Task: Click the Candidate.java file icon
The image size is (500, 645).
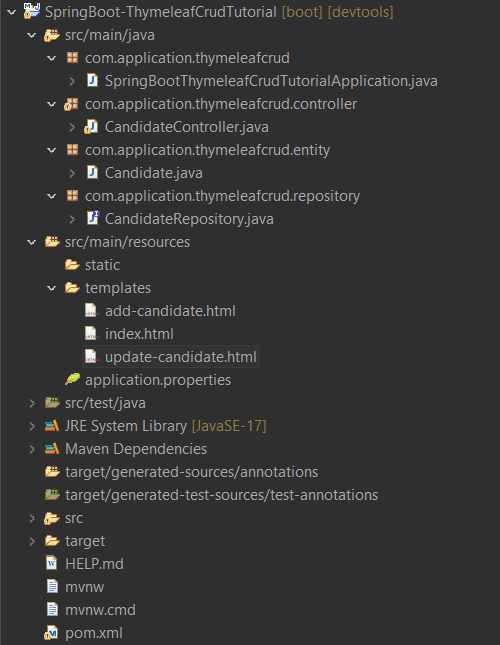Action: [x=93, y=172]
